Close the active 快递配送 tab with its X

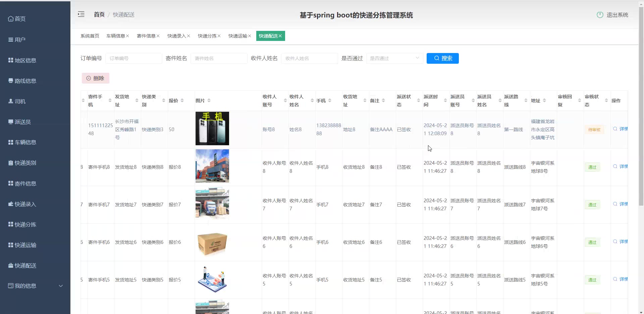click(x=280, y=36)
